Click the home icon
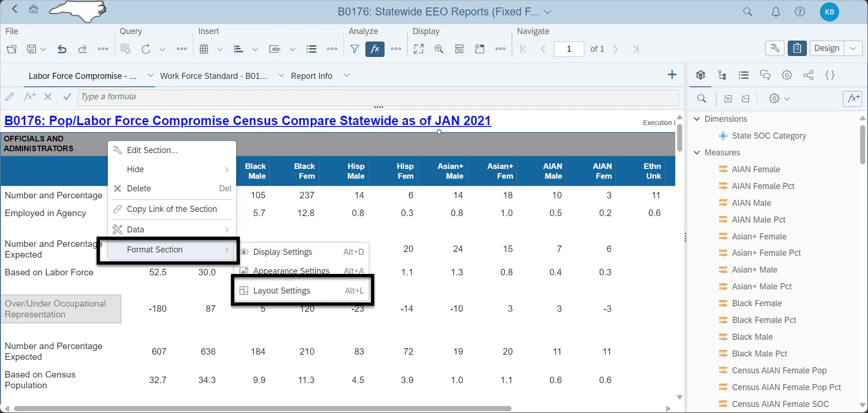The width and height of the screenshot is (868, 413). 34,9
